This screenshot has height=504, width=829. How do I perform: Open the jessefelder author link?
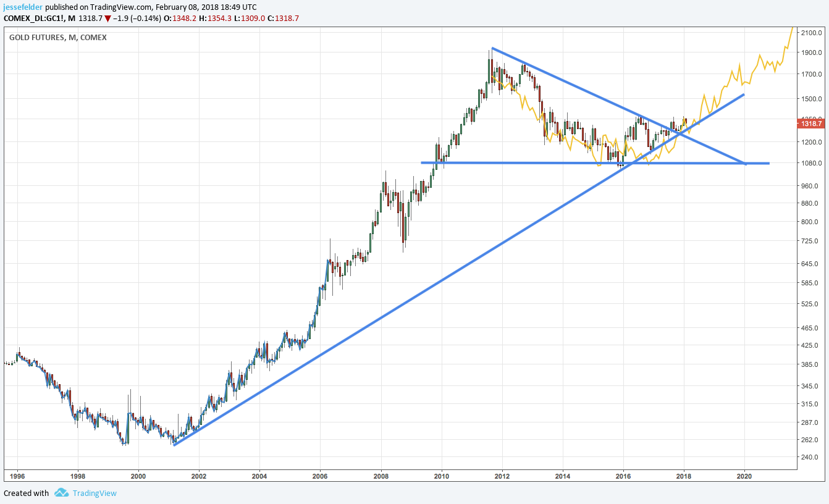(23, 7)
